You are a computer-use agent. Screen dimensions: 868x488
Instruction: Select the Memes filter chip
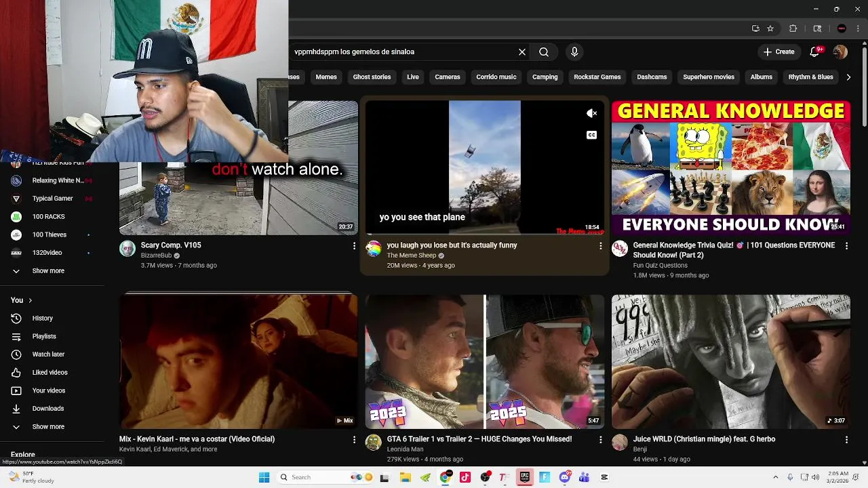tap(326, 77)
